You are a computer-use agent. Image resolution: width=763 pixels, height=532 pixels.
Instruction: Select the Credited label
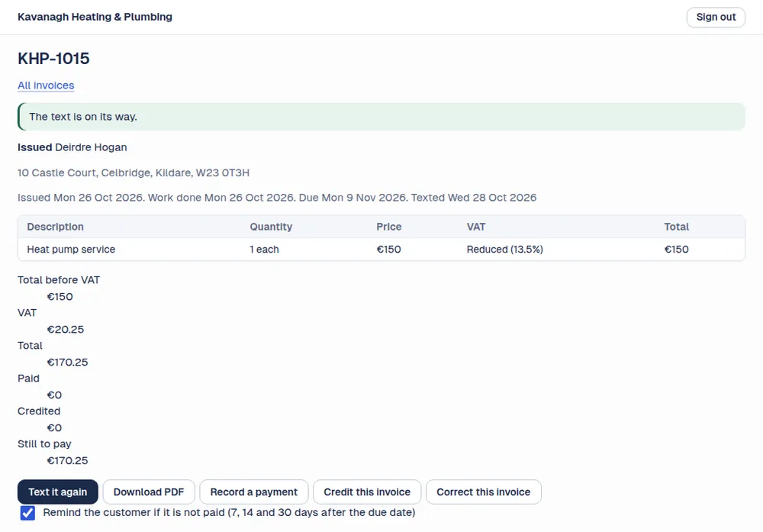point(39,411)
